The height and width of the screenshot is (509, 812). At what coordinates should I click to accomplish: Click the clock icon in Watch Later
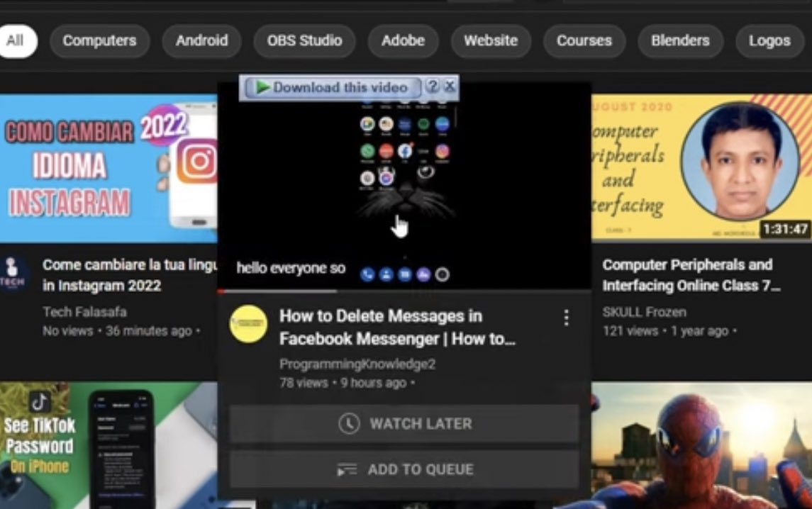(349, 423)
